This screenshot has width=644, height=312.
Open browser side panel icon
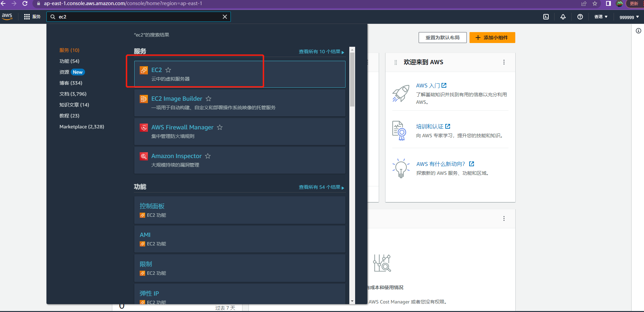pyautogui.click(x=608, y=3)
